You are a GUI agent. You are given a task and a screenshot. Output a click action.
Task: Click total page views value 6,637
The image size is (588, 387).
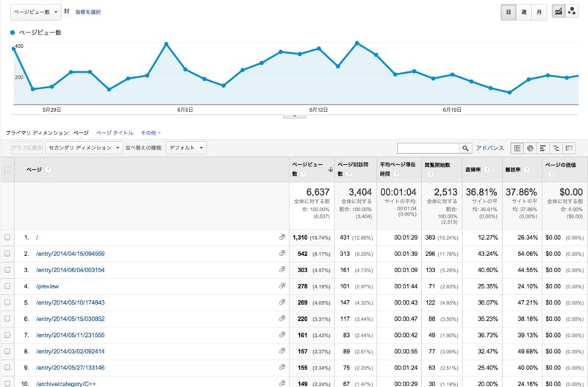pos(318,192)
